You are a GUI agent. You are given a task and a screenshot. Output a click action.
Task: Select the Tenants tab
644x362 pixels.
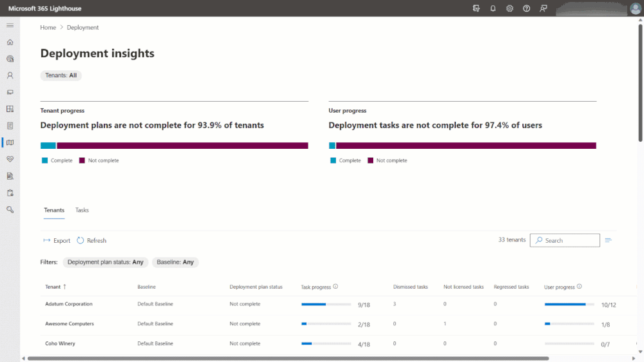coord(54,210)
